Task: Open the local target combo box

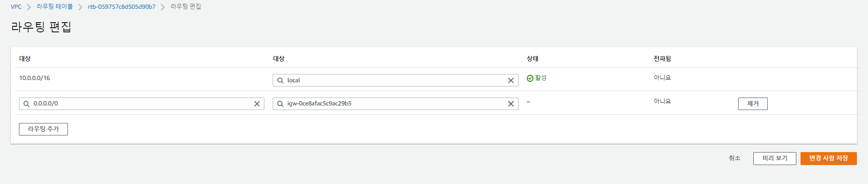Action: click(396, 80)
